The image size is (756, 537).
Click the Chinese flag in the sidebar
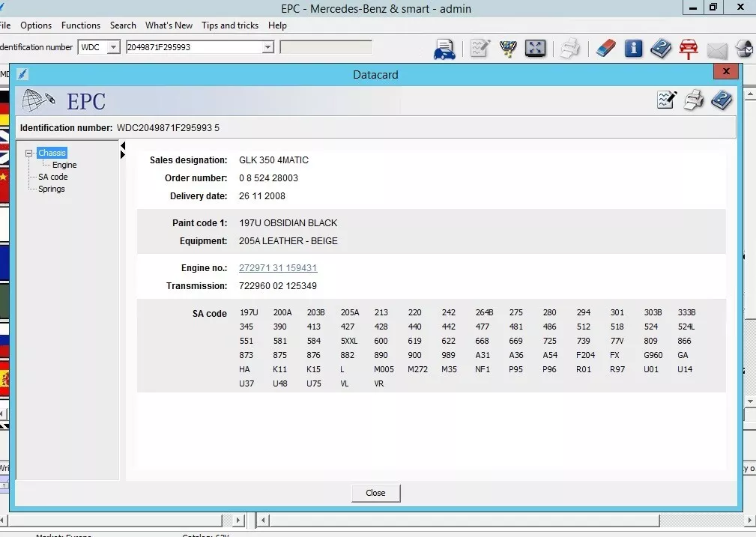(x=4, y=186)
